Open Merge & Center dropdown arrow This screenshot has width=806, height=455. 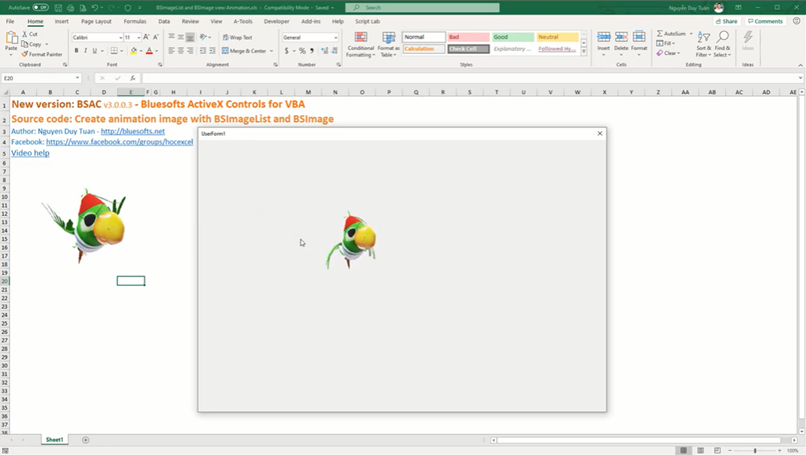click(x=271, y=51)
